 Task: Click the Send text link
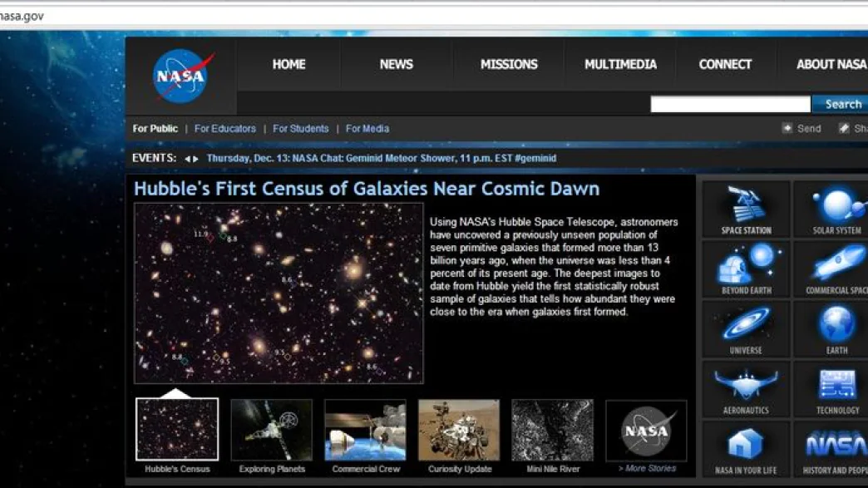coord(809,128)
